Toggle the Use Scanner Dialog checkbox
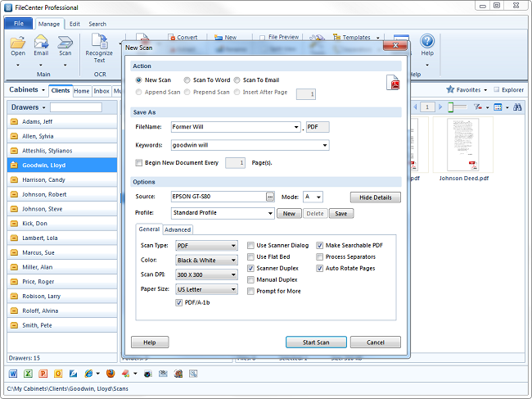Image resolution: width=532 pixels, height=399 pixels. pyautogui.click(x=250, y=245)
